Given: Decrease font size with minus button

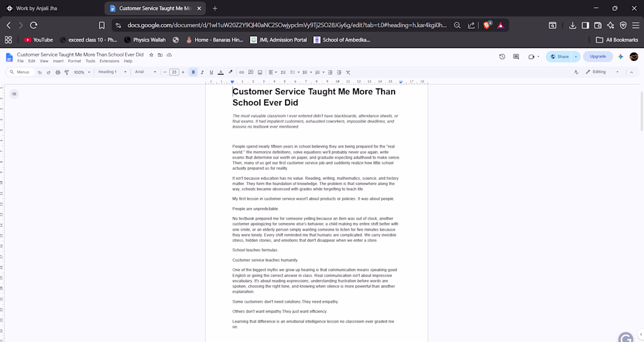Looking at the screenshot, I should click(165, 73).
